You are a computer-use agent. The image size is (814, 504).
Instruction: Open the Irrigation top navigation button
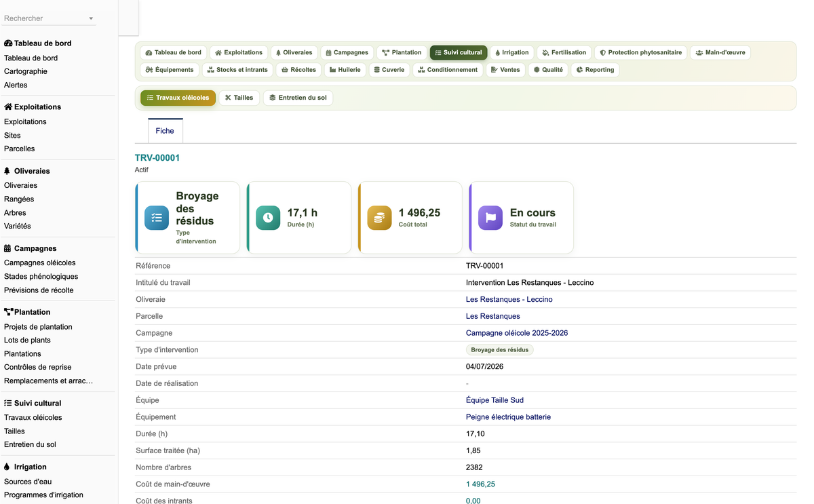click(512, 52)
